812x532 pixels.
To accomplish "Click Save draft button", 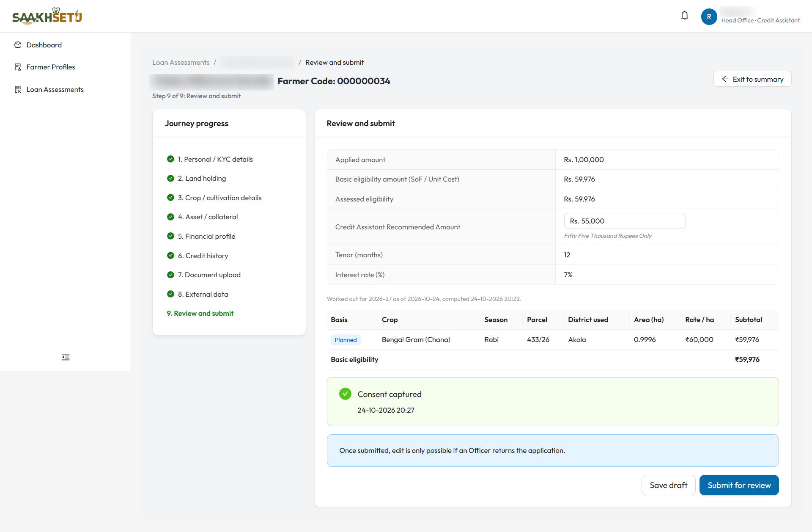I will 668,485.
